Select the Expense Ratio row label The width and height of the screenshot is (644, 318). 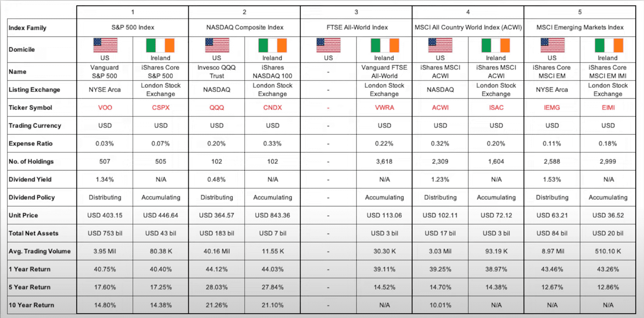point(31,144)
